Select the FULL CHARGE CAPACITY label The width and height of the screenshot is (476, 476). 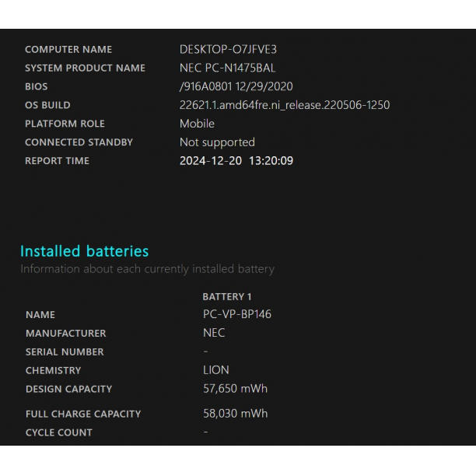83,414
